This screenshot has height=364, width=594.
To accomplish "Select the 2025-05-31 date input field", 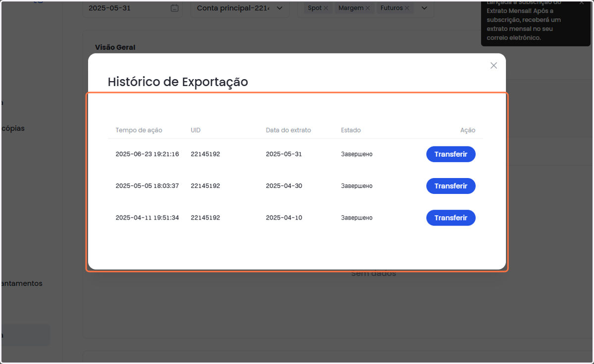I will coord(133,8).
